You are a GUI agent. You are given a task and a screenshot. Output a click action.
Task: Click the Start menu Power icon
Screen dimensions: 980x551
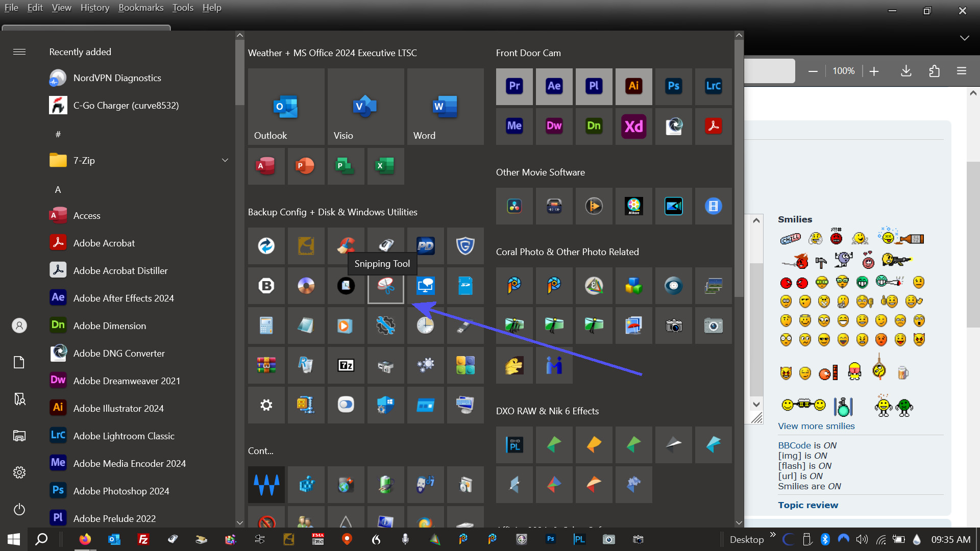19,509
